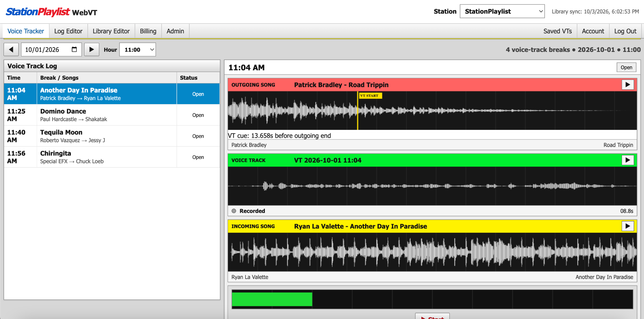Select the 11:04 AM Another Day In Paradise break
Viewport: 644px width, 319px height.
112,94
